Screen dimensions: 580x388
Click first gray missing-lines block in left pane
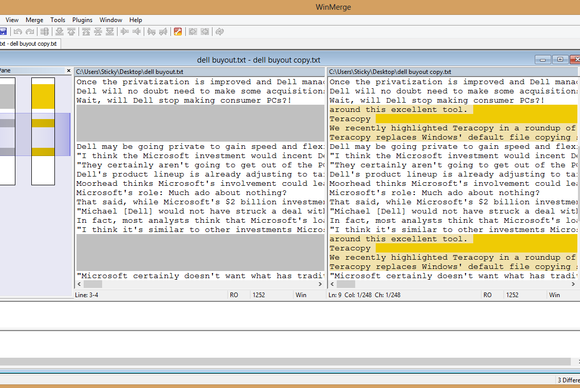(200, 123)
